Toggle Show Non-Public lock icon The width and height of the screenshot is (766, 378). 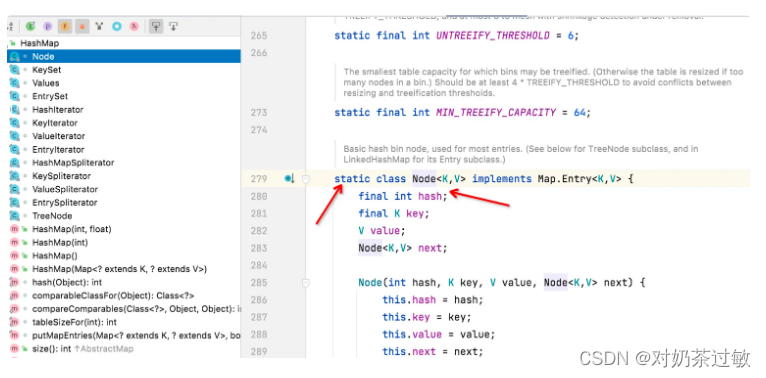coord(82,26)
